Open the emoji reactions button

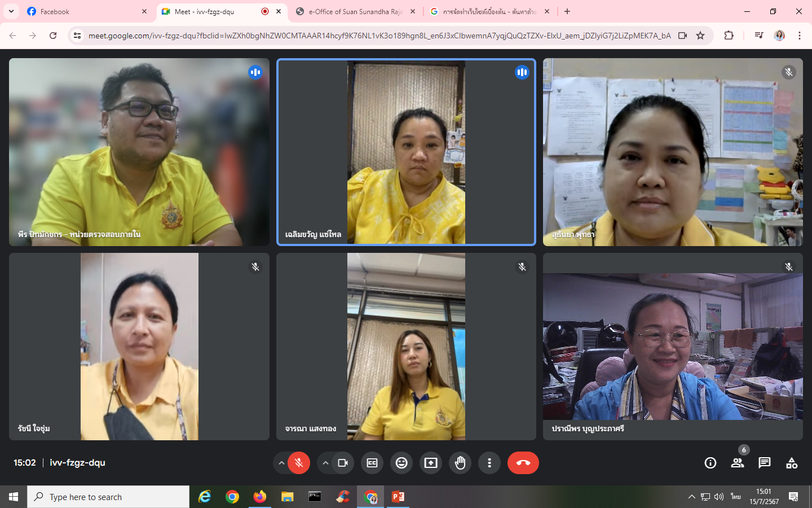point(401,463)
